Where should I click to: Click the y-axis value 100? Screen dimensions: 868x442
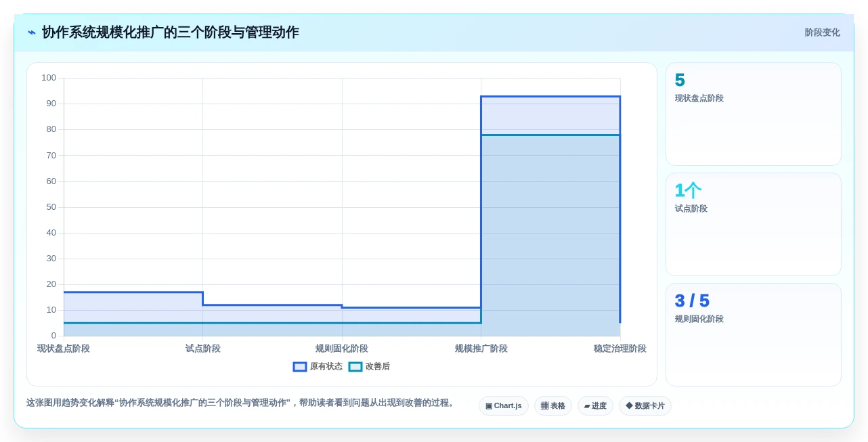coord(49,78)
